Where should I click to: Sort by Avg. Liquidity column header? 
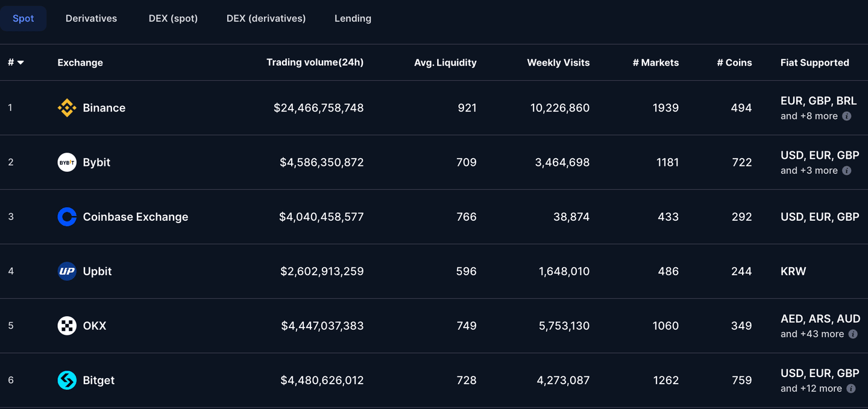[445, 63]
